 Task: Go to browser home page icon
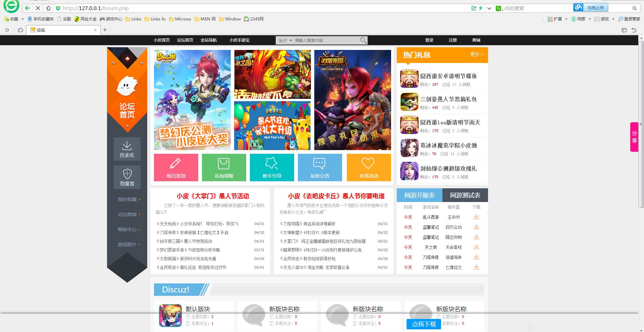(48, 8)
